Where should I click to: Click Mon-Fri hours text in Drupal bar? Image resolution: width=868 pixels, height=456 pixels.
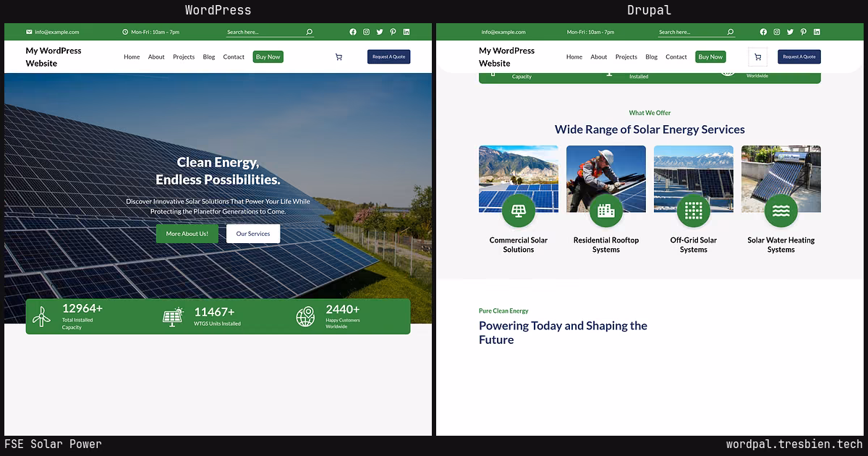pos(590,32)
